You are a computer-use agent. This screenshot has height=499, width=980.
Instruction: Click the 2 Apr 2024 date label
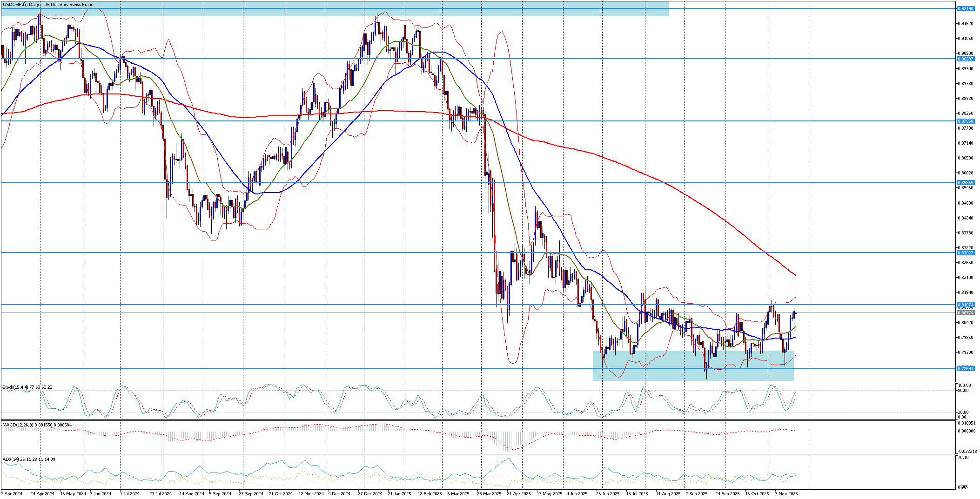click(12, 494)
